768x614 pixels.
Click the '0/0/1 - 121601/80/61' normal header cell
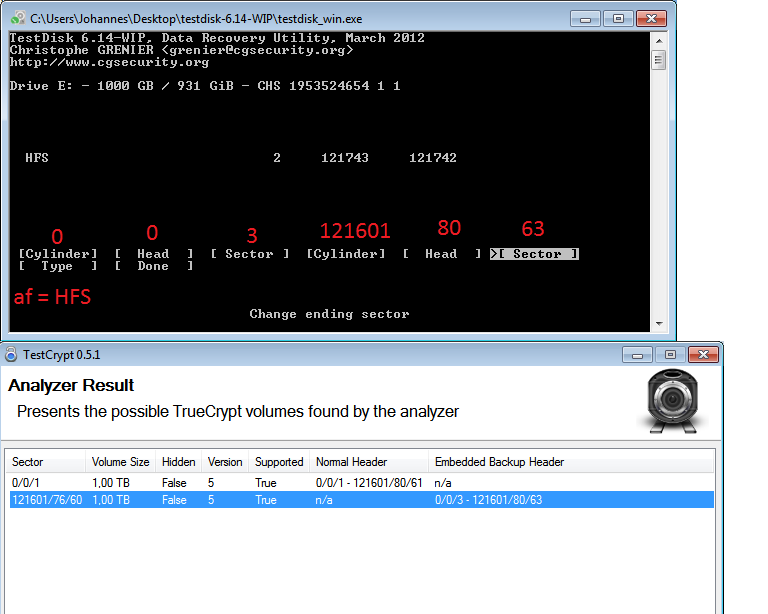click(369, 483)
